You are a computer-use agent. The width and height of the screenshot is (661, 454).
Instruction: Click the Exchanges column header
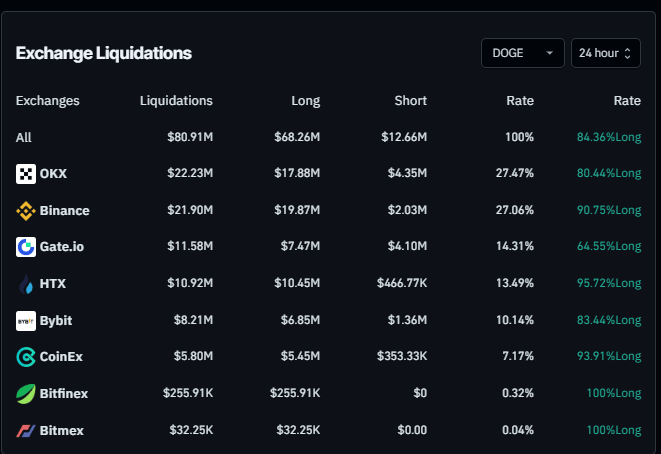[x=48, y=101]
